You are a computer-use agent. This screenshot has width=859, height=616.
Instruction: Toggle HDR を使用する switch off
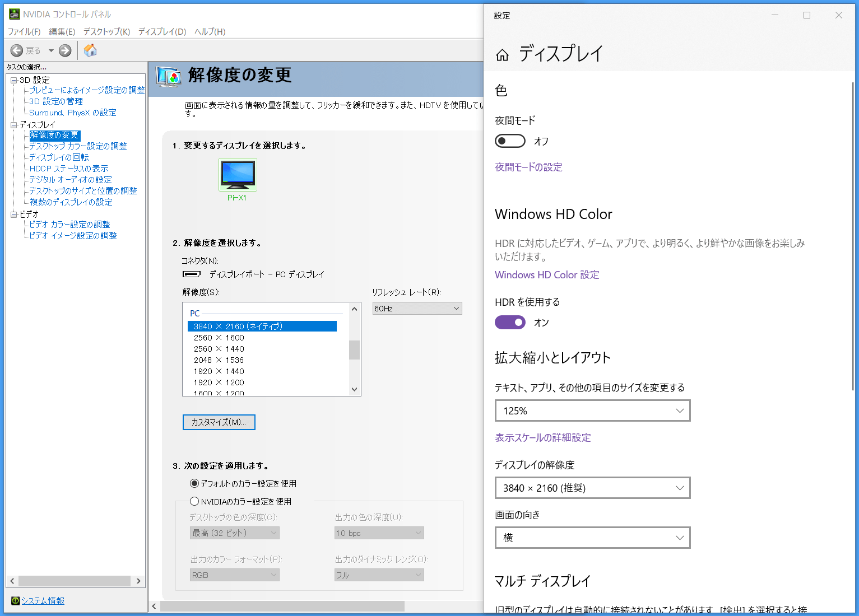point(510,323)
